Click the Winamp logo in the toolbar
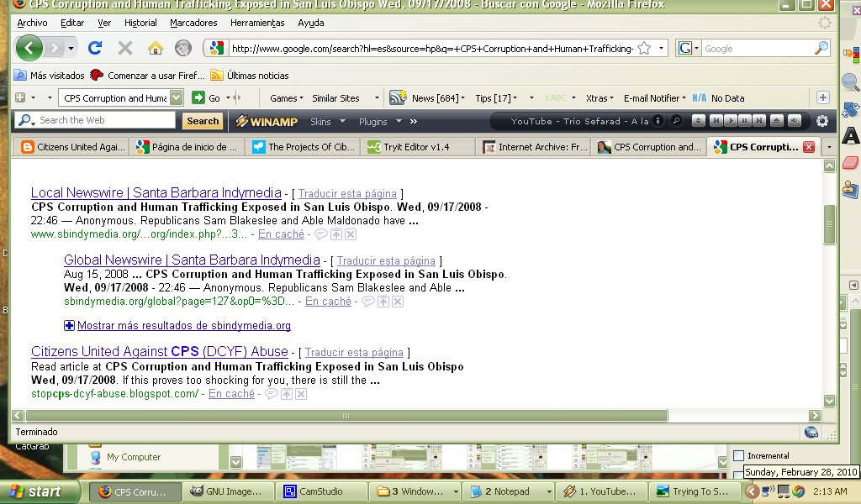This screenshot has width=861, height=504. coord(267,121)
